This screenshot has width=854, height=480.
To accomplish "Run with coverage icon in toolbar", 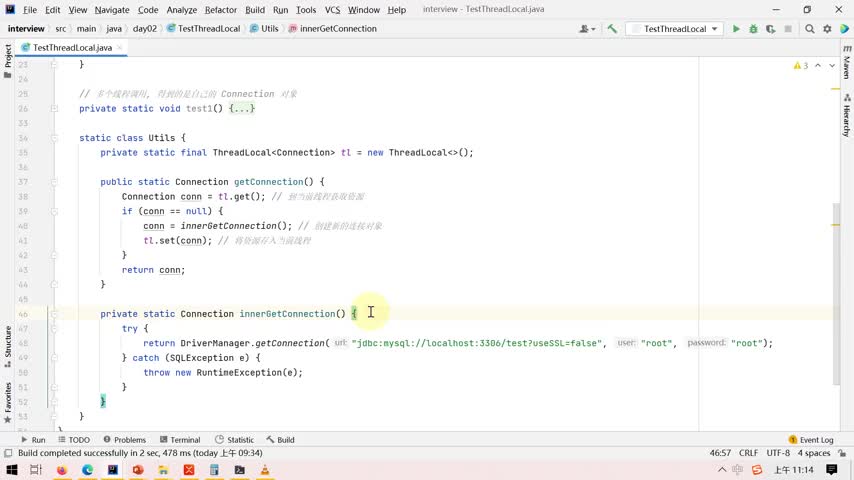I will click(770, 29).
